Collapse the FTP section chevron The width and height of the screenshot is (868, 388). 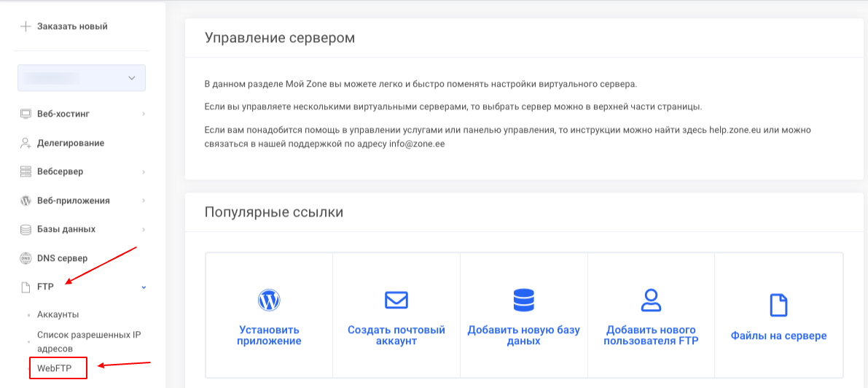coord(144,287)
